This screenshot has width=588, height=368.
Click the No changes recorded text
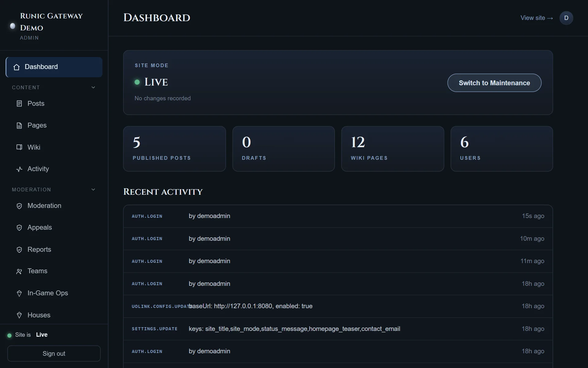pos(163,98)
